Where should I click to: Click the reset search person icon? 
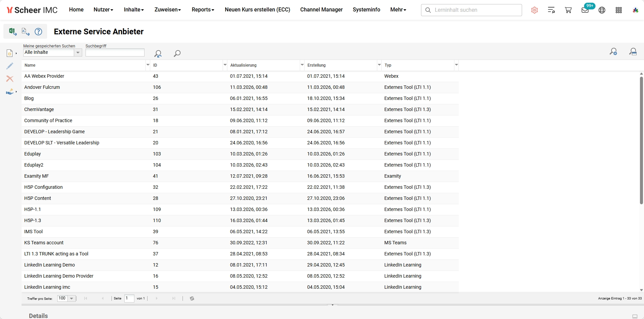[x=158, y=54]
